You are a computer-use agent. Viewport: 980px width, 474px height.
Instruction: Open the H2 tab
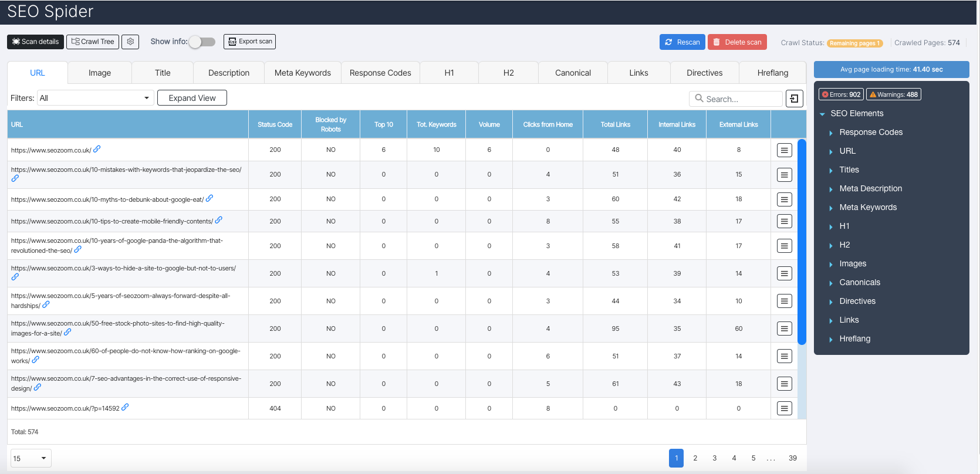pos(509,73)
